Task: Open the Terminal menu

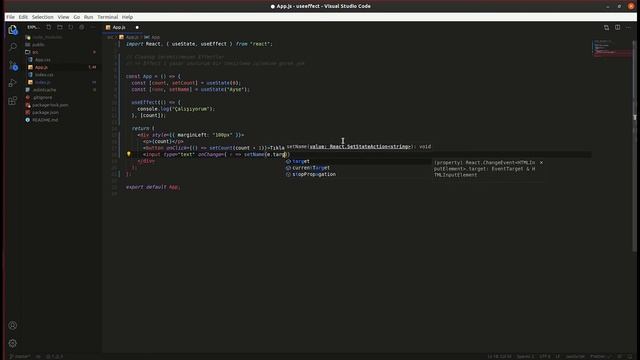Action: pyautogui.click(x=108, y=17)
